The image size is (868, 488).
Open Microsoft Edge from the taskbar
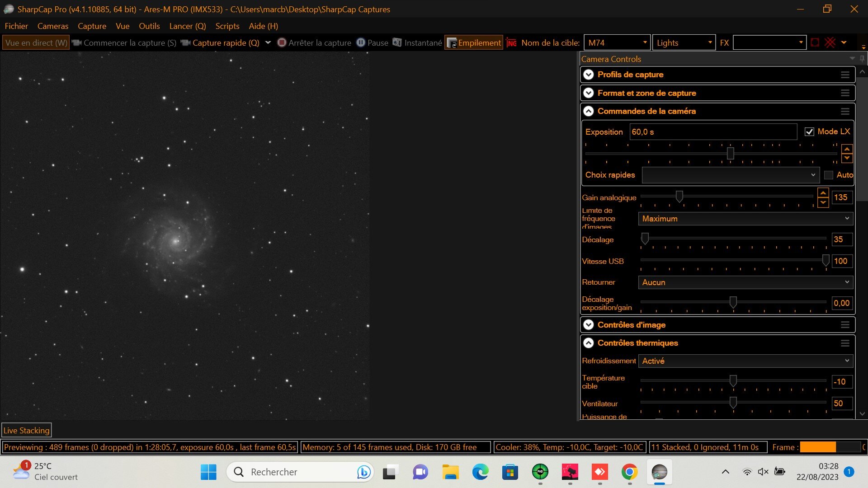pos(480,472)
